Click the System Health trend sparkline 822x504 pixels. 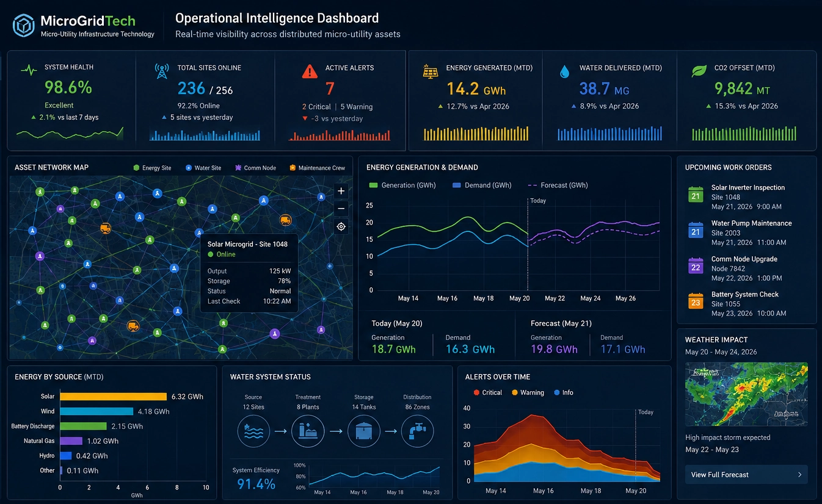click(x=70, y=132)
